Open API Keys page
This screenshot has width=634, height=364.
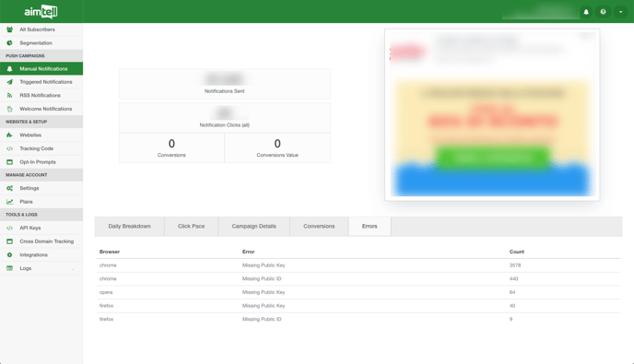[x=41, y=228]
